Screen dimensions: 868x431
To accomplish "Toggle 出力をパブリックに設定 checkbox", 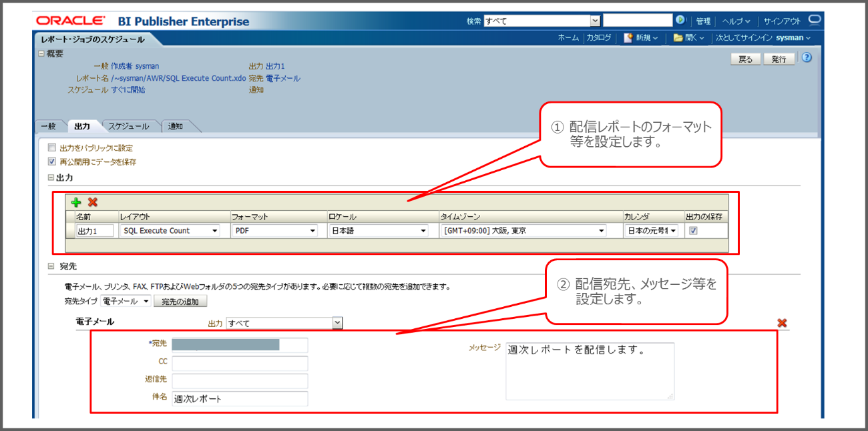I will pyautogui.click(x=52, y=148).
